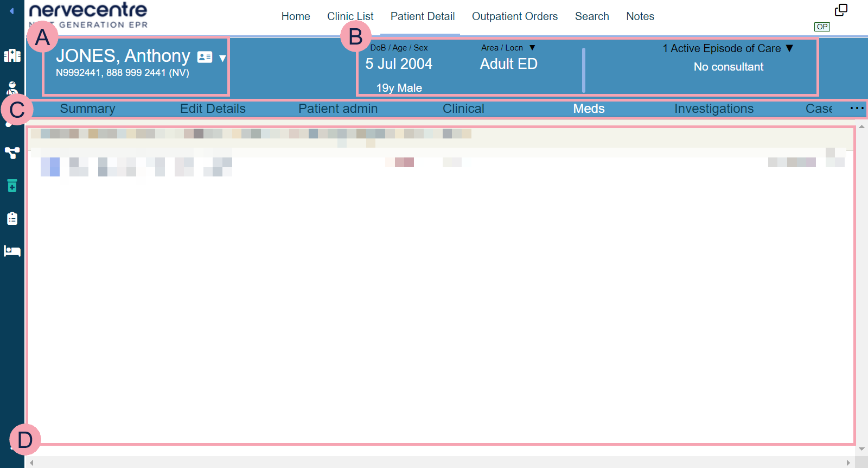Expand the Active Episode of Care dropdown
This screenshot has height=468, width=868.
tap(789, 48)
